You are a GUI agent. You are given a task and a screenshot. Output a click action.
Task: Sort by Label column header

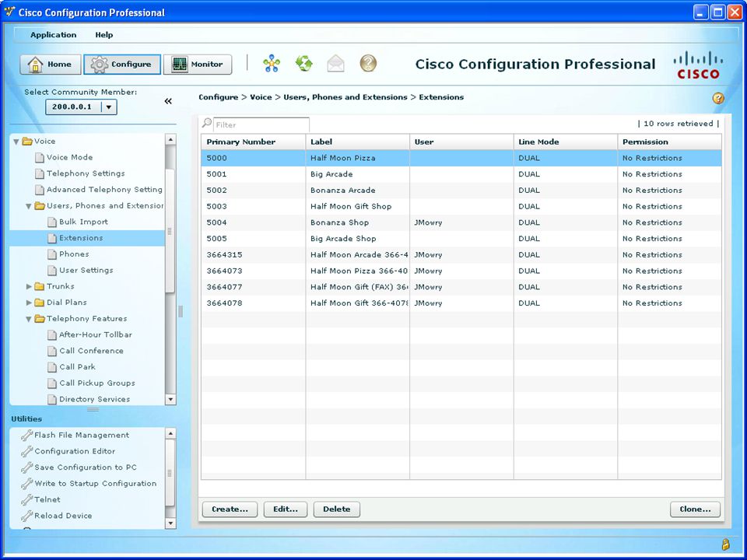(358, 142)
